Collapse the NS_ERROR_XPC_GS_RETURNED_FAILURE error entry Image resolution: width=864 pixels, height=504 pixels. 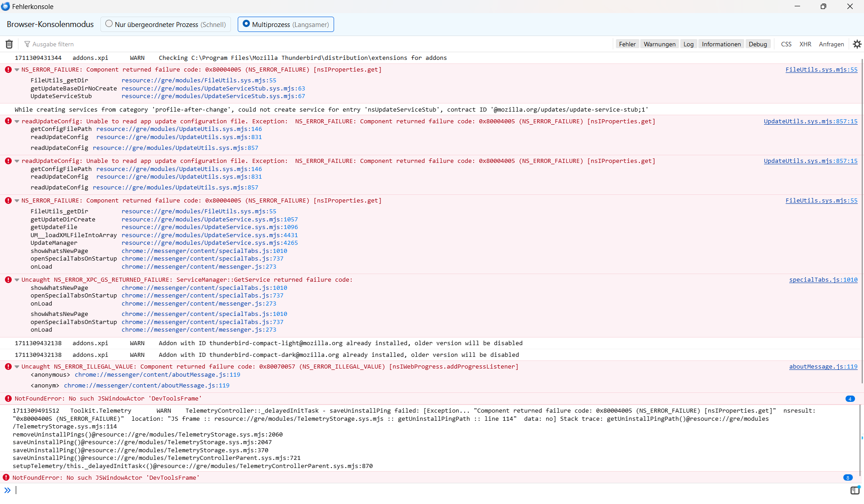point(17,280)
